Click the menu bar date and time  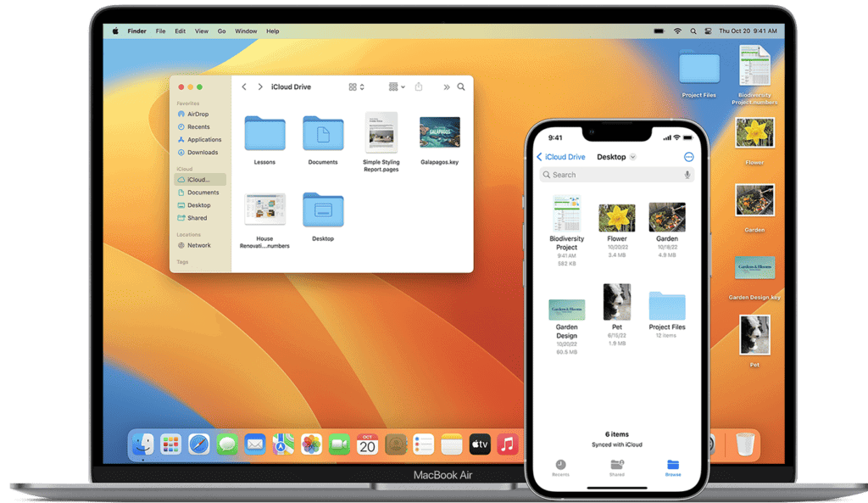click(748, 31)
